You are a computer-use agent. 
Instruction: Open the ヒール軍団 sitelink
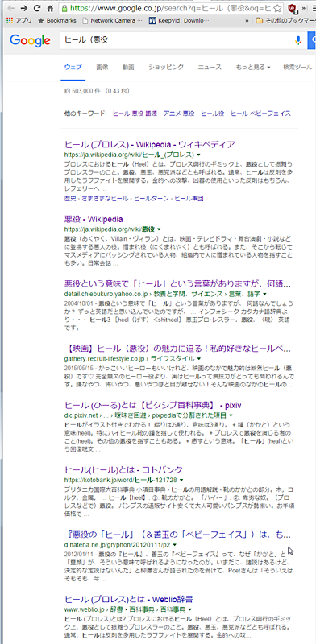click(189, 199)
